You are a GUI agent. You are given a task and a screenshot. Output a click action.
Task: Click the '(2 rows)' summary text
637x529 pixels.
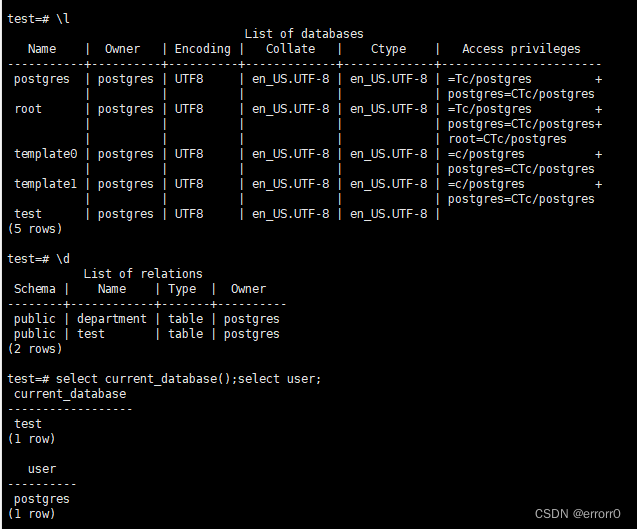tap(35, 349)
